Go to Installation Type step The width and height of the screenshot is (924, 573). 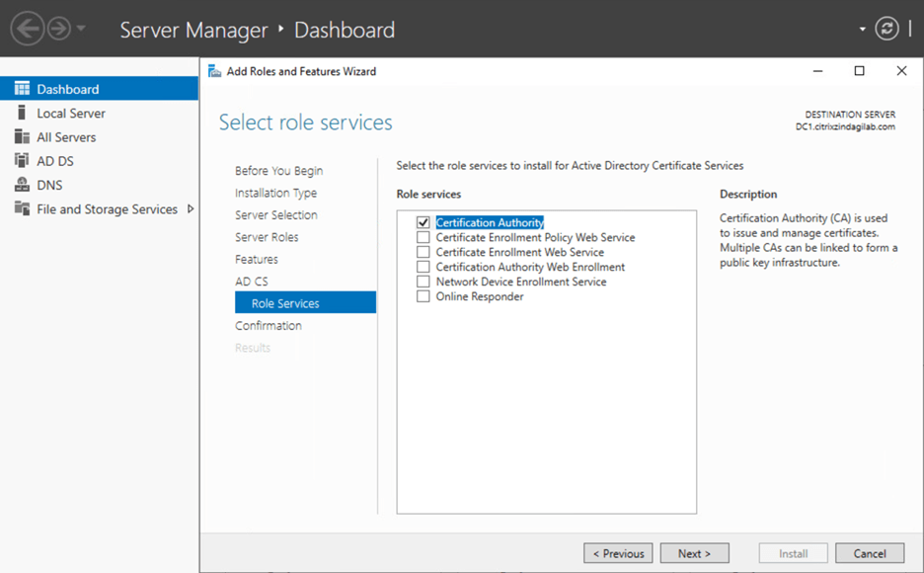click(x=275, y=193)
